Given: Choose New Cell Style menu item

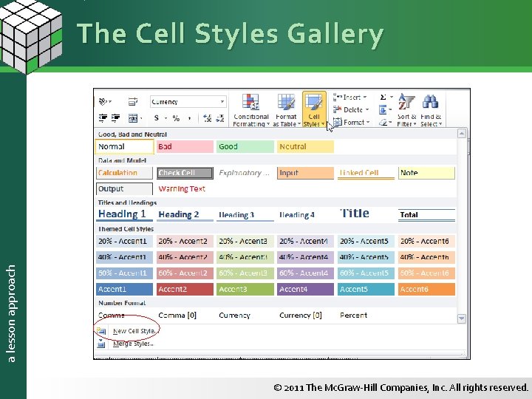Looking at the screenshot, I should (134, 331).
